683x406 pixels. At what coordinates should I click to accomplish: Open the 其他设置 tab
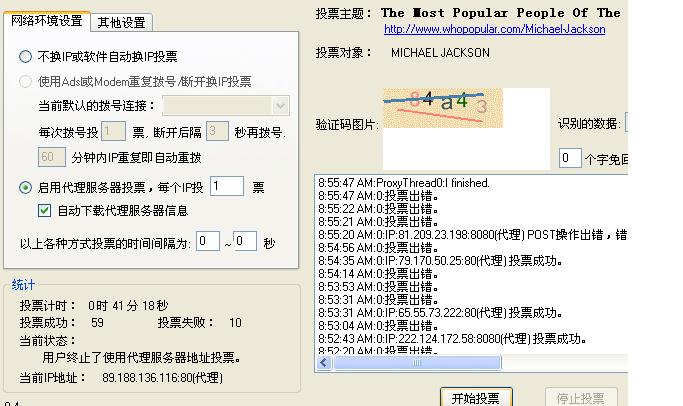tap(120, 22)
